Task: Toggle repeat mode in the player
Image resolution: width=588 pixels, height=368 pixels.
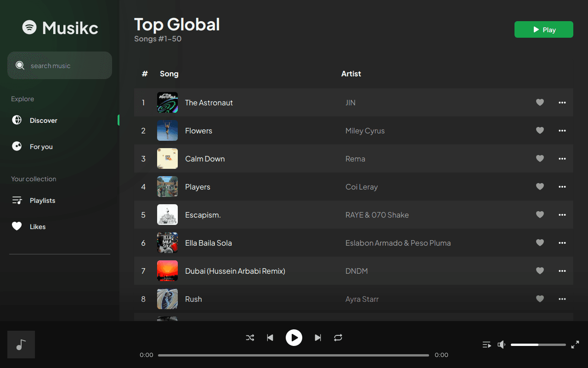Action: 338,338
